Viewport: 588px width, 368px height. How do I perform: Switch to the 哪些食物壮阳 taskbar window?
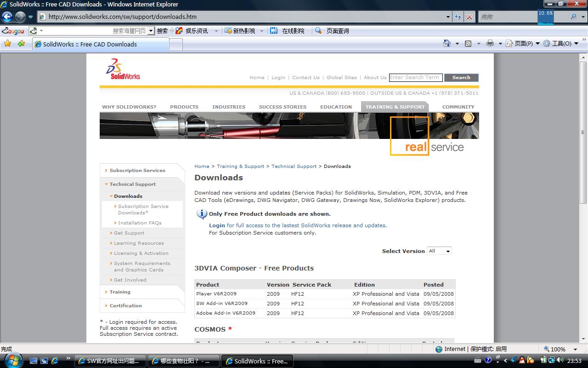pos(183,361)
